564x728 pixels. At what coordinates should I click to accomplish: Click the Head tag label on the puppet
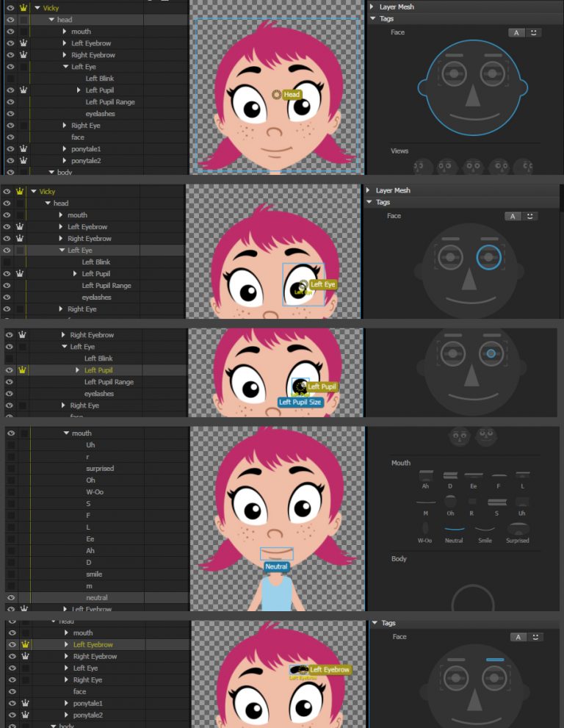pyautogui.click(x=292, y=95)
